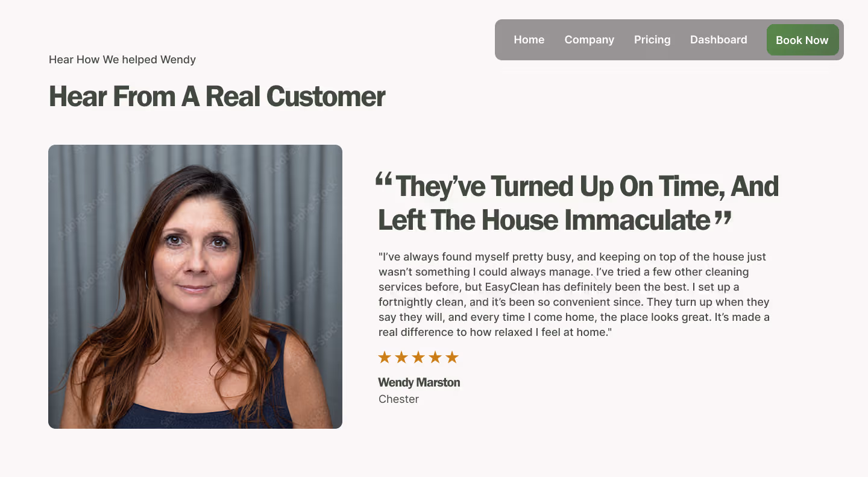This screenshot has height=477, width=868.
Task: Navigate to Dashboard
Action: (x=719, y=40)
